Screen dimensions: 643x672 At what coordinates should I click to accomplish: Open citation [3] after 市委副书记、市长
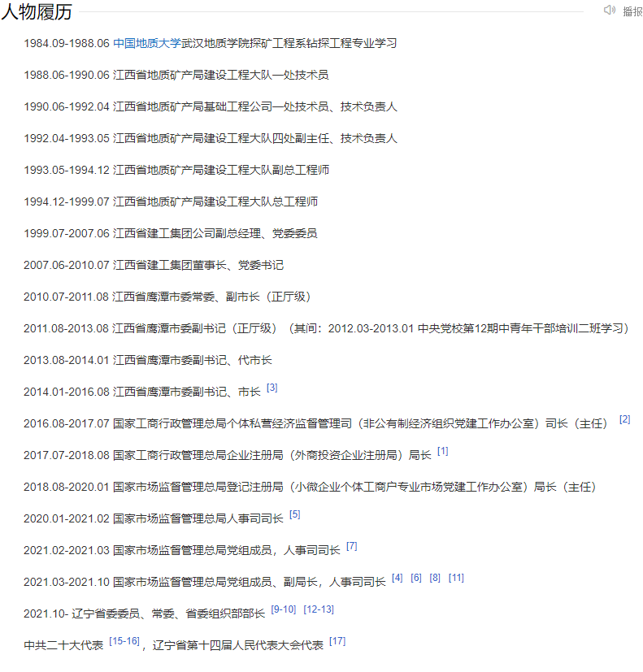[x=272, y=388]
